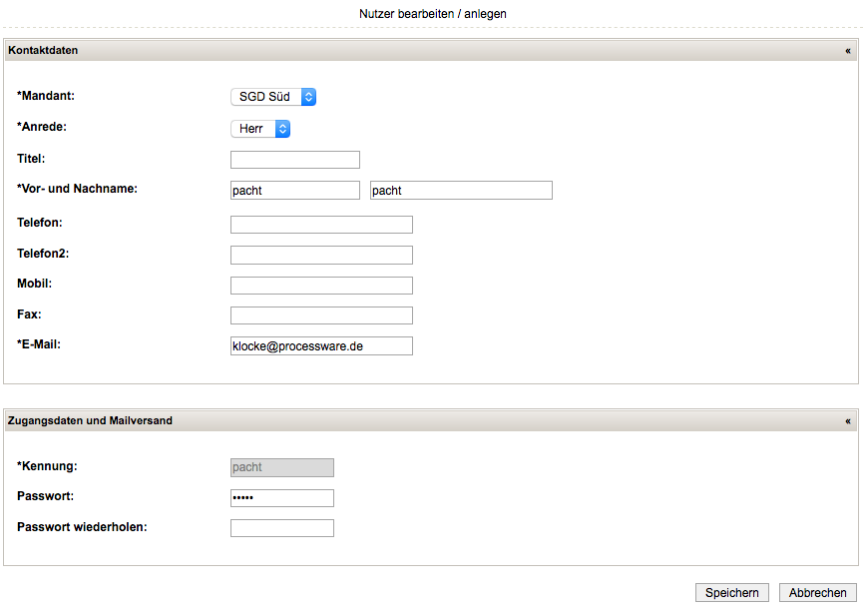Focus the Telefon input field
Image resolution: width=868 pixels, height=616 pixels.
pyautogui.click(x=321, y=225)
